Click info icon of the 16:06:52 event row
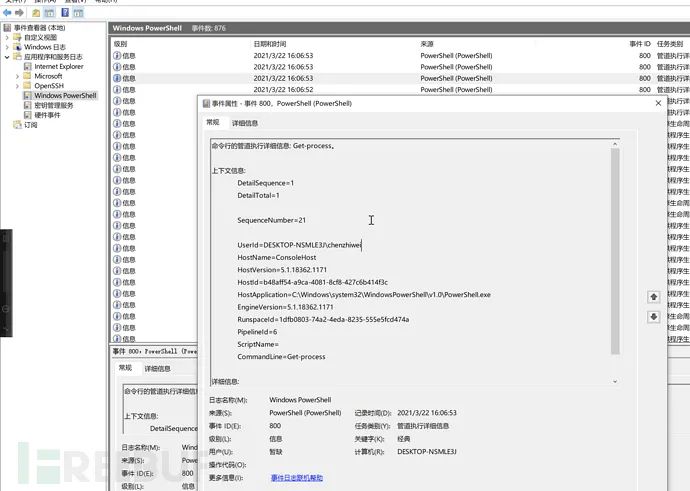The width and height of the screenshot is (690, 491). pos(117,89)
